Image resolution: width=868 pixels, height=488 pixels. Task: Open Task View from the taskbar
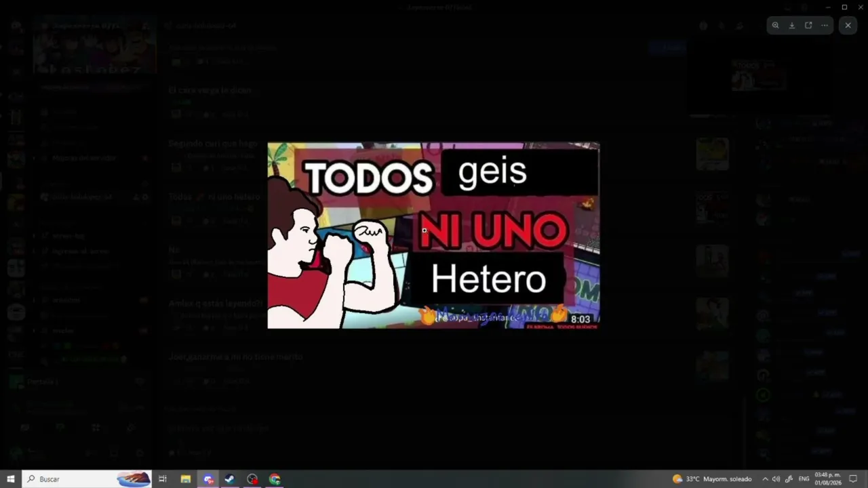point(163,479)
